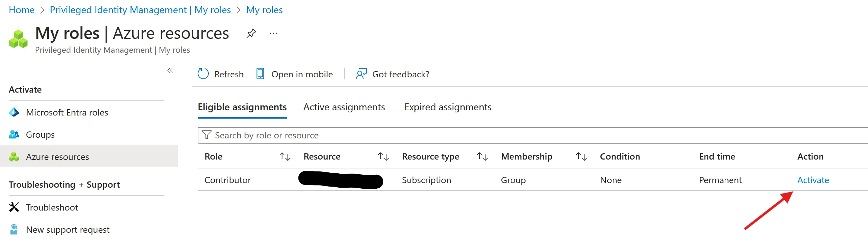Sort by Membership column arrows
Viewport: 868px width, 248px height.
pos(581,157)
